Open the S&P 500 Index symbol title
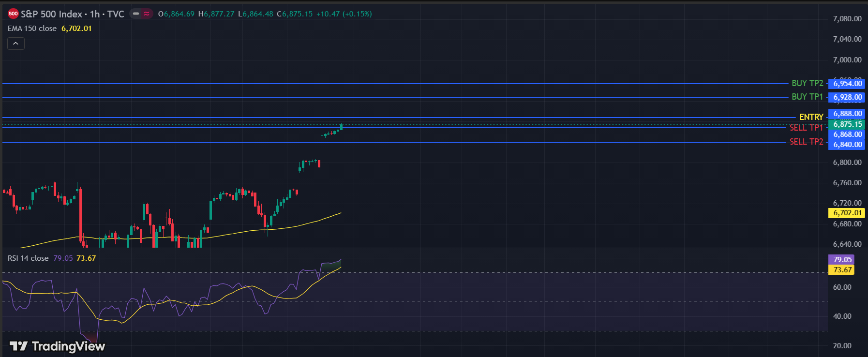The width and height of the screenshot is (868, 357). (x=73, y=14)
